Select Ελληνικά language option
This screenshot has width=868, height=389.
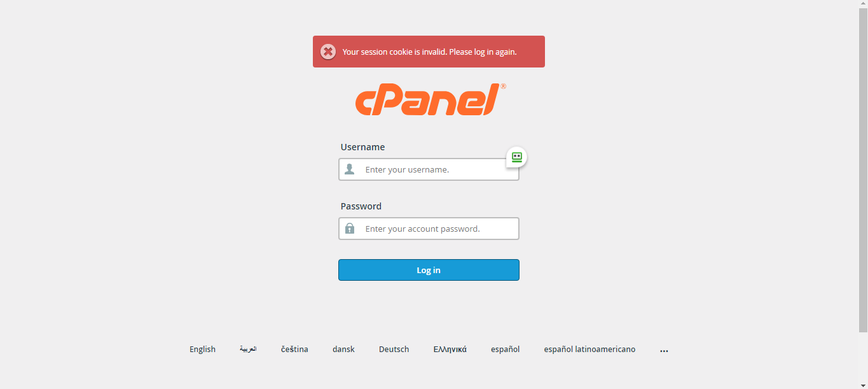click(450, 350)
